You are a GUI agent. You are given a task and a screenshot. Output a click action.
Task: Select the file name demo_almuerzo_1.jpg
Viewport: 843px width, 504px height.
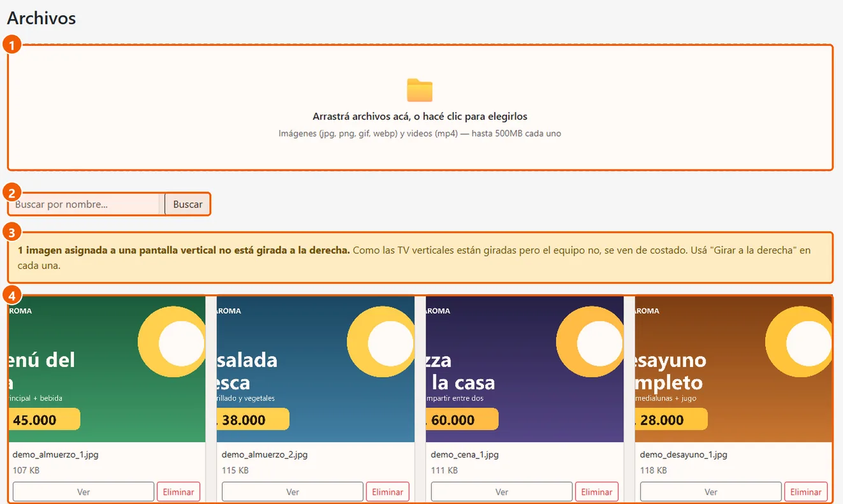click(55, 455)
